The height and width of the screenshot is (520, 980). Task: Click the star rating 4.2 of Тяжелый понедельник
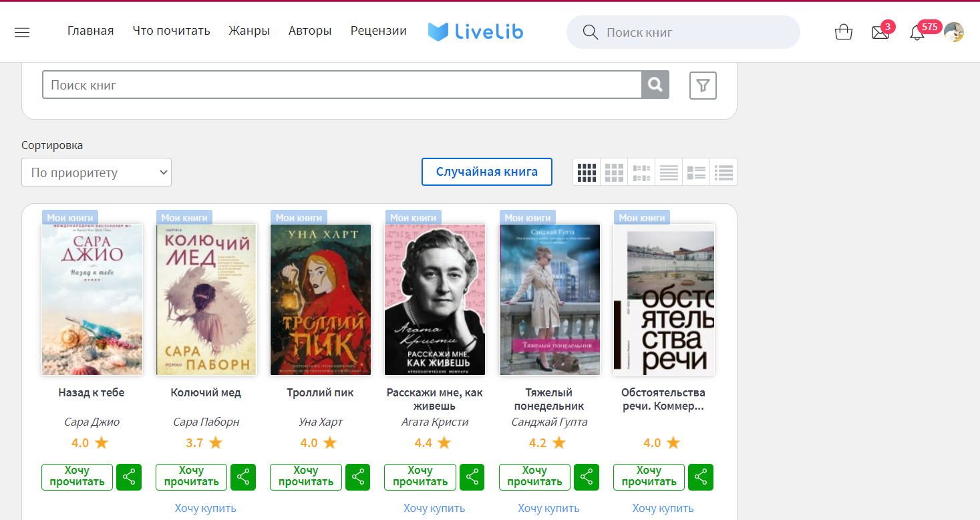(x=547, y=442)
